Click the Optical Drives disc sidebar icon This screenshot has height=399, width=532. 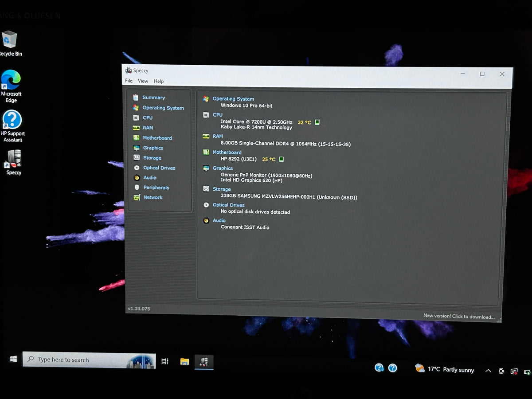[x=137, y=168]
